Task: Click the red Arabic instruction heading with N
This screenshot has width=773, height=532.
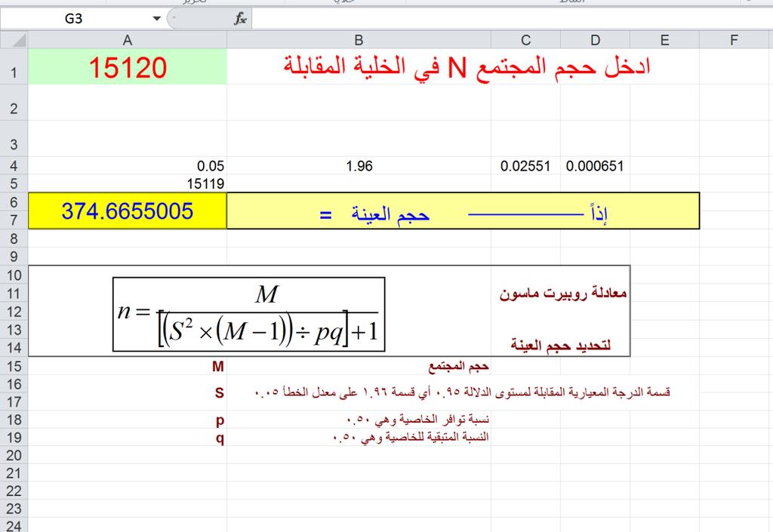Action: [467, 66]
